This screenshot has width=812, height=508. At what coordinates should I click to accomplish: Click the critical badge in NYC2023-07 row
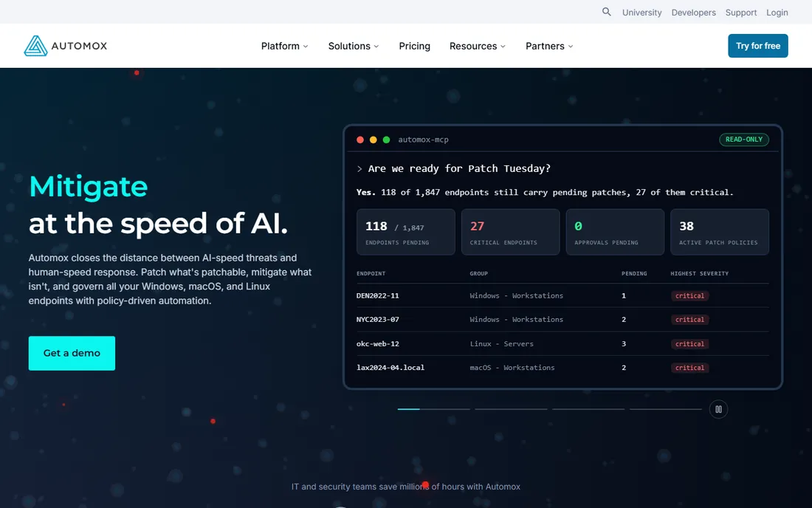tap(689, 320)
